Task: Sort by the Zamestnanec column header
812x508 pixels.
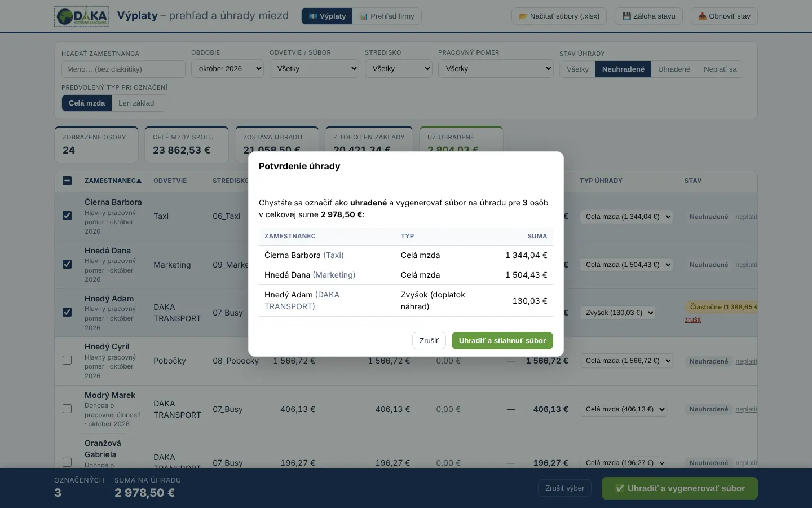Action: tap(113, 181)
